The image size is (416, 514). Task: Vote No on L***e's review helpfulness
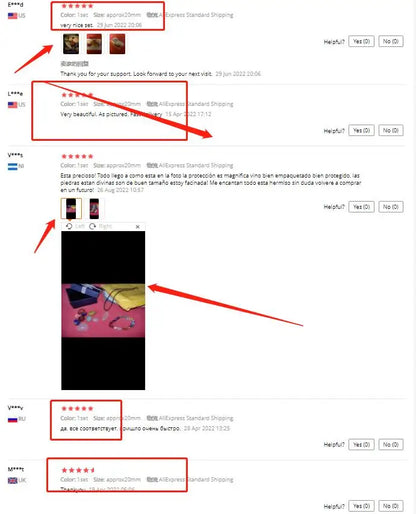[391, 130]
